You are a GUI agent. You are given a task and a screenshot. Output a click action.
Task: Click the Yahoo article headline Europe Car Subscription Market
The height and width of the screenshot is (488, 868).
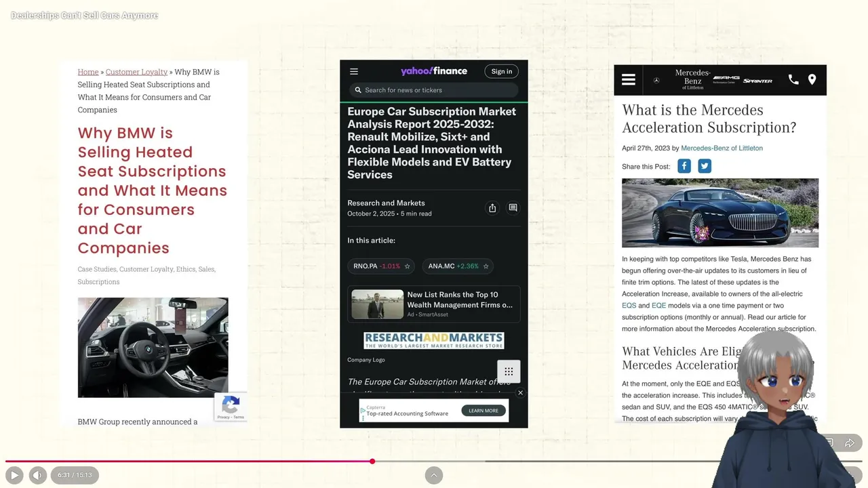pyautogui.click(x=432, y=143)
